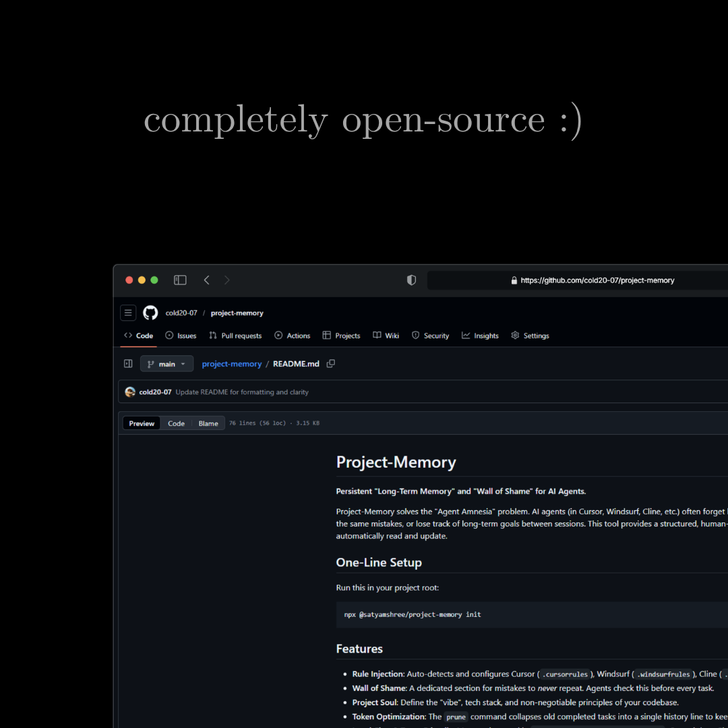Switch to Blame view
The width and height of the screenshot is (728, 728).
208,423
